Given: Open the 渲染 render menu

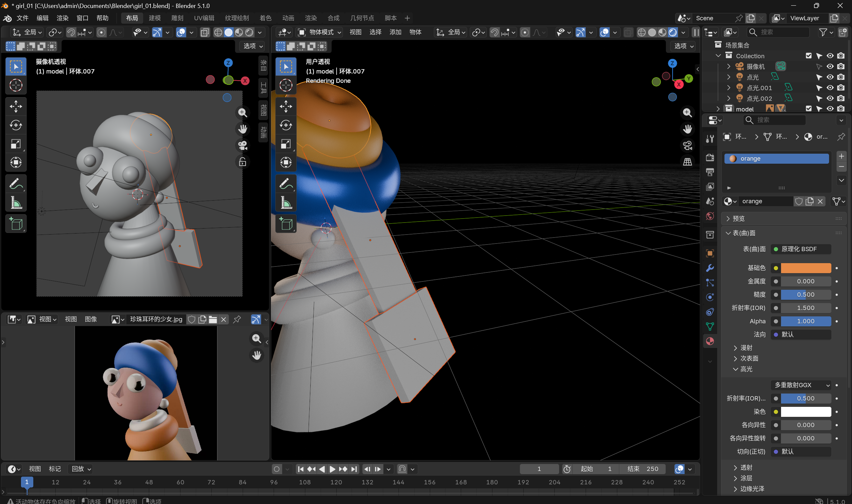Looking at the screenshot, I should (x=62, y=18).
